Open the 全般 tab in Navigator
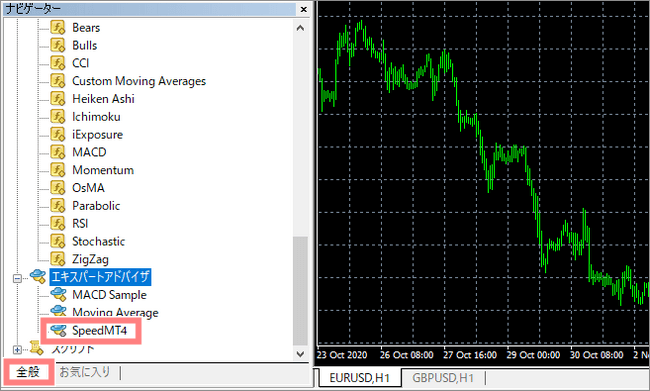This screenshot has width=650, height=391. (28, 372)
